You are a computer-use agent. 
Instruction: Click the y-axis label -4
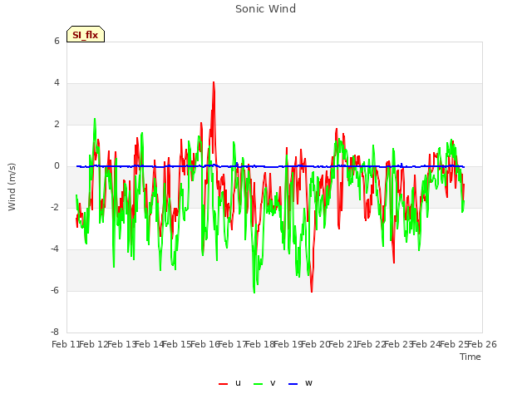tap(56, 249)
